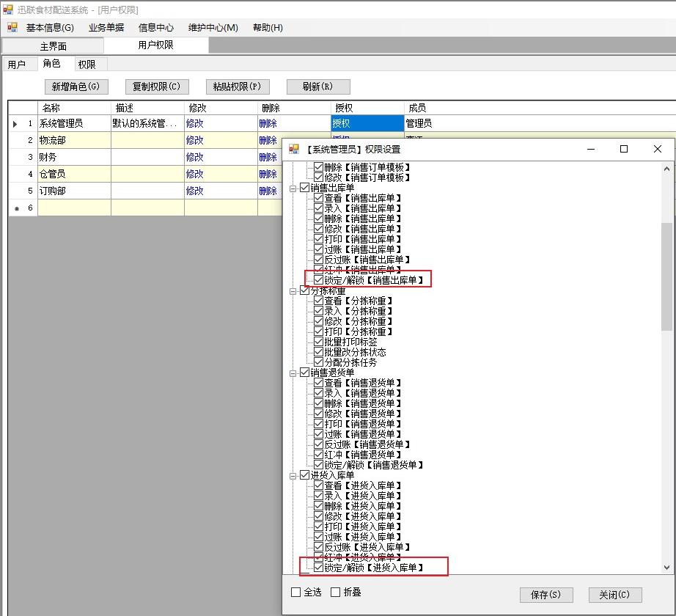Image resolution: width=676 pixels, height=616 pixels.
Task: Uncheck 锁定/解锁【进货入库单】 permission
Action: pyautogui.click(x=319, y=568)
